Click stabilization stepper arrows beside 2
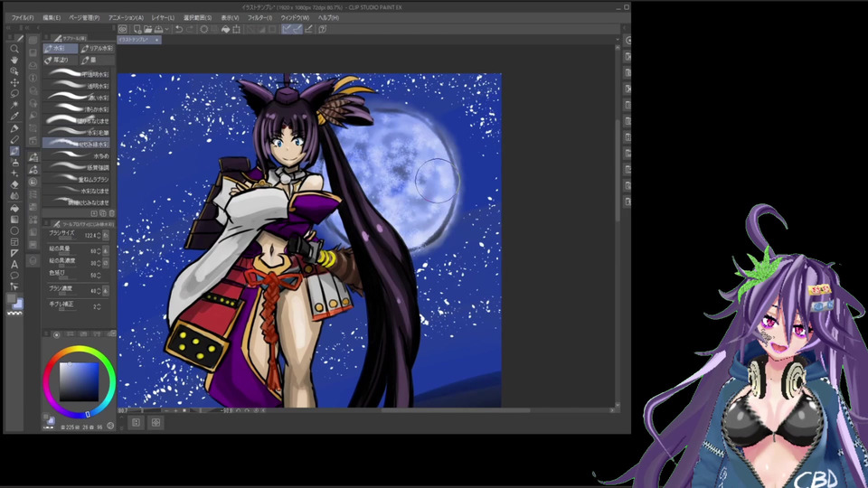Screen dimensions: 868x488 99,306
